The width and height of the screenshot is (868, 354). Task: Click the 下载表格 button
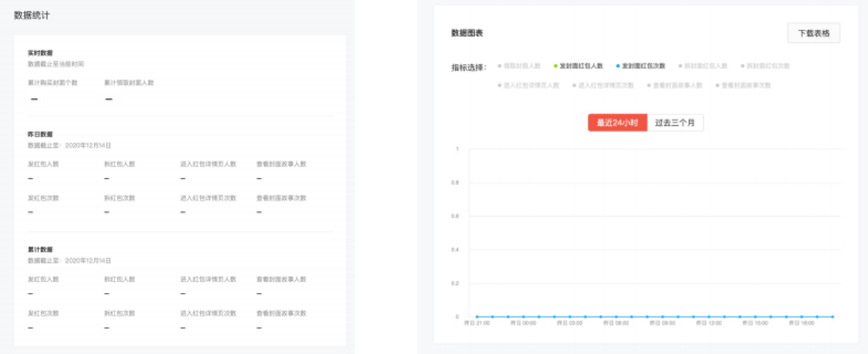pyautogui.click(x=814, y=33)
